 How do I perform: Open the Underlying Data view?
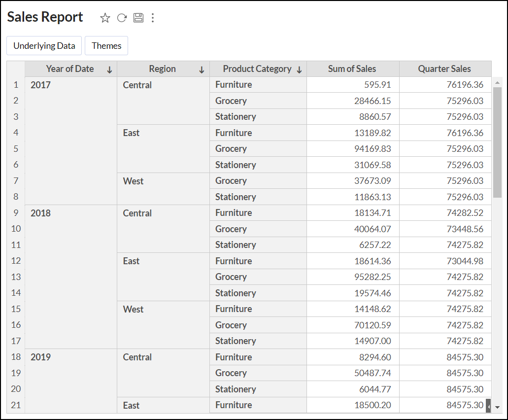(44, 45)
